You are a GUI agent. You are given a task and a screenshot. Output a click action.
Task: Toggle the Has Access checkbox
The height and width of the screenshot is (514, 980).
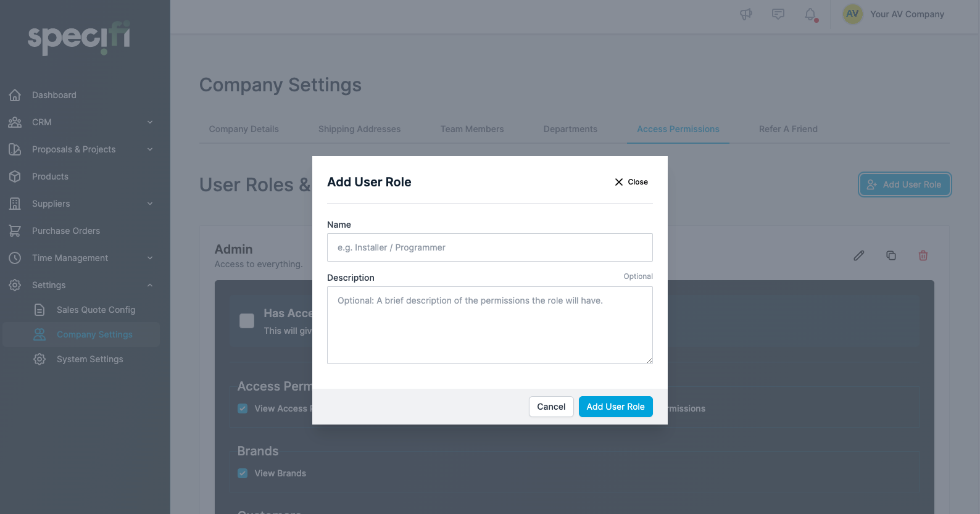[247, 321]
